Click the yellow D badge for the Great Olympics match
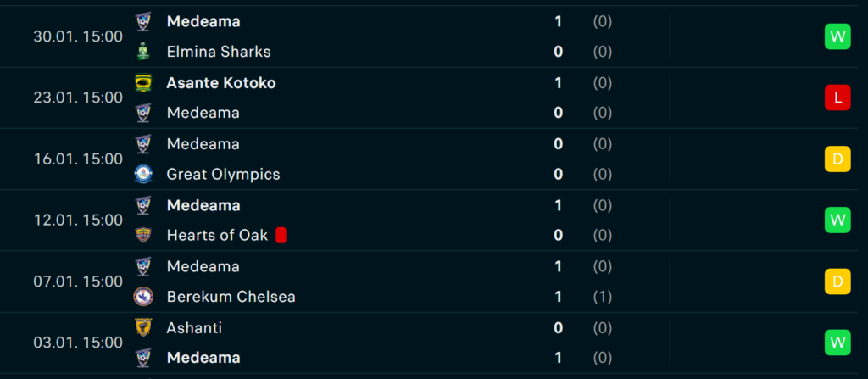 [837, 159]
